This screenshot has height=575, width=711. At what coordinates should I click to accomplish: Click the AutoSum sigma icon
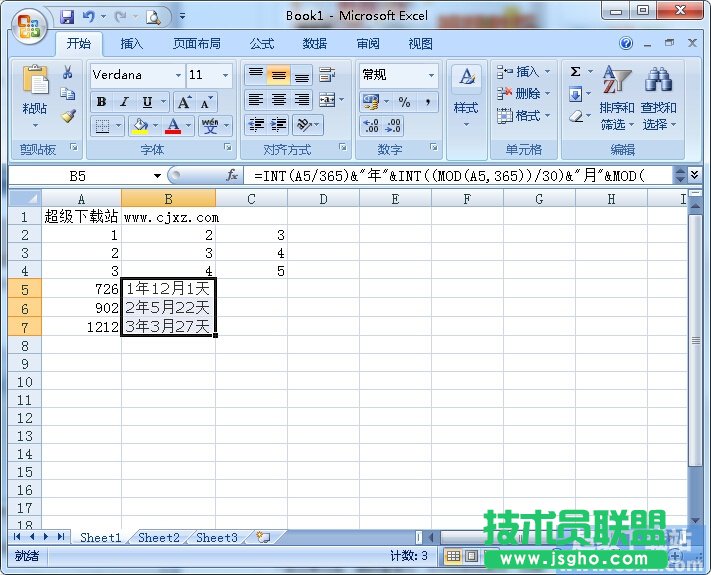point(576,72)
